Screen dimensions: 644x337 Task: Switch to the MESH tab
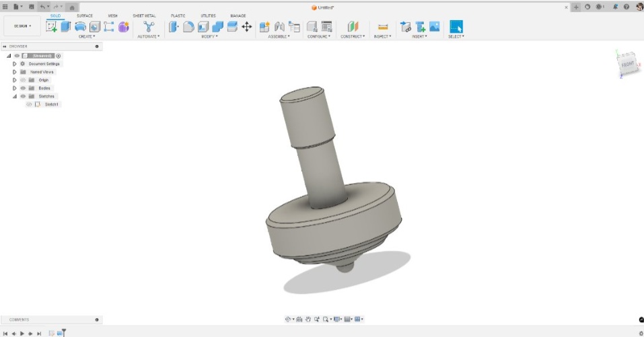tap(112, 15)
